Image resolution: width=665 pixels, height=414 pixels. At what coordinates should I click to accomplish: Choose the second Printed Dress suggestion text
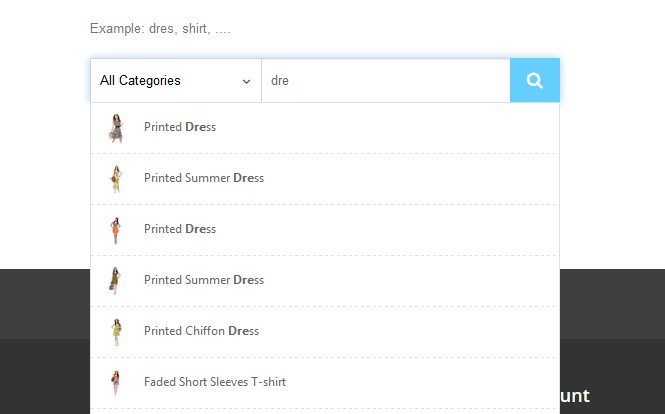tap(180, 229)
